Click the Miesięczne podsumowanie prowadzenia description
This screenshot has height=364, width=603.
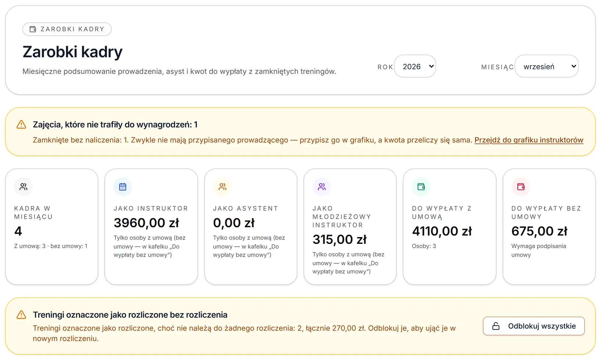pos(179,71)
